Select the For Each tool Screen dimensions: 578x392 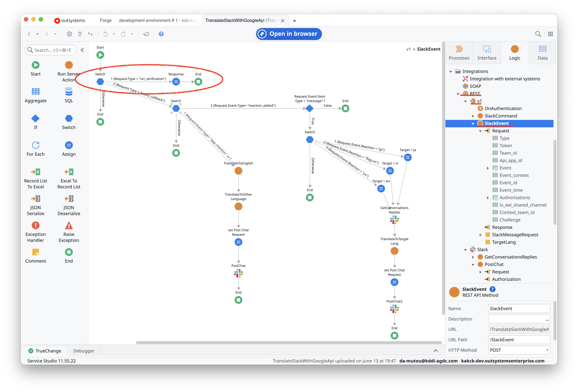(x=35, y=149)
